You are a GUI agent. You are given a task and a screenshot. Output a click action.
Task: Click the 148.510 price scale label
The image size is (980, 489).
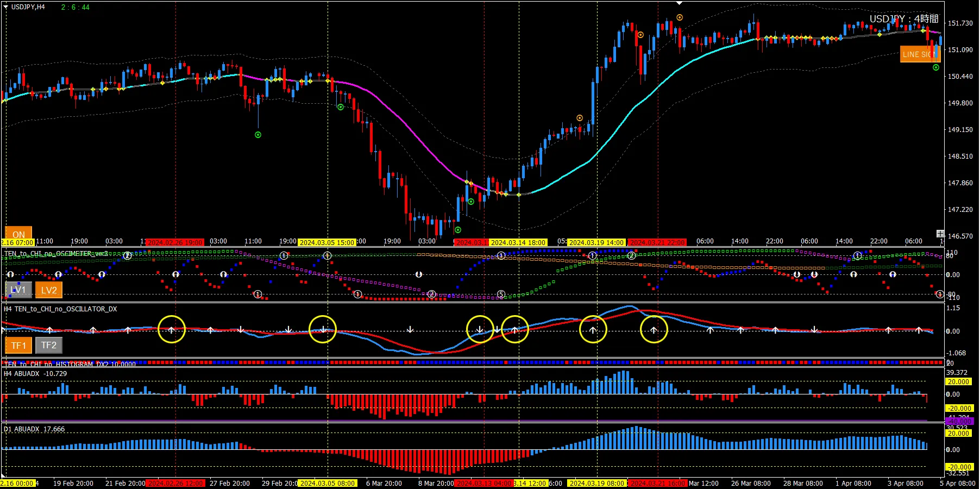pyautogui.click(x=960, y=156)
